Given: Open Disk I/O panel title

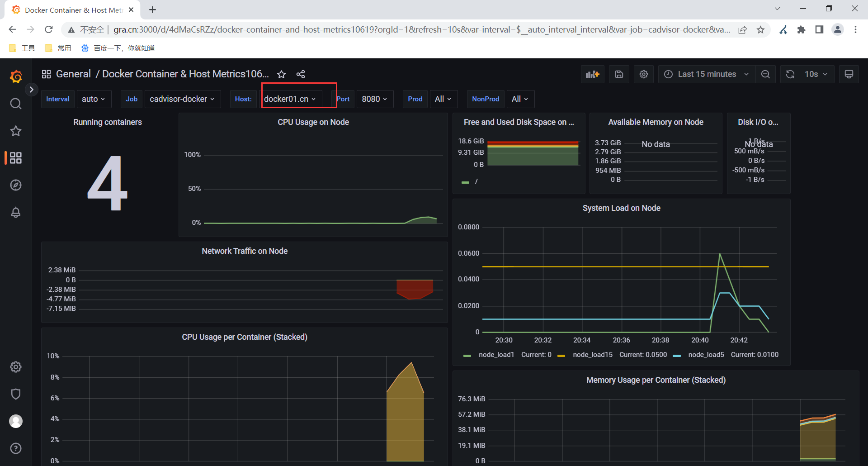Looking at the screenshot, I should click(x=758, y=122).
